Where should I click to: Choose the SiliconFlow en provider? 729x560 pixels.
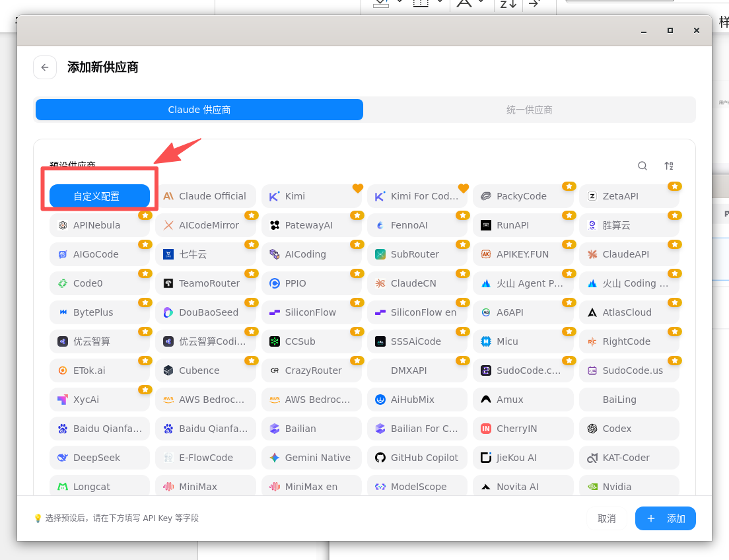point(417,312)
